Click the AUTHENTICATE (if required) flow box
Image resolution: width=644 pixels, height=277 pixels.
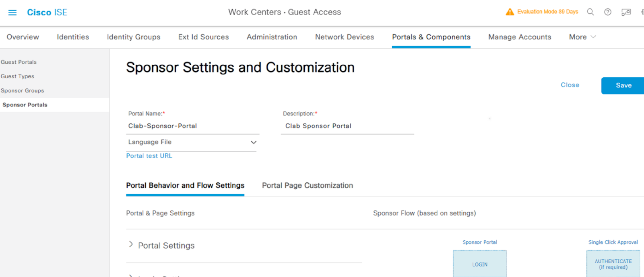click(x=613, y=264)
